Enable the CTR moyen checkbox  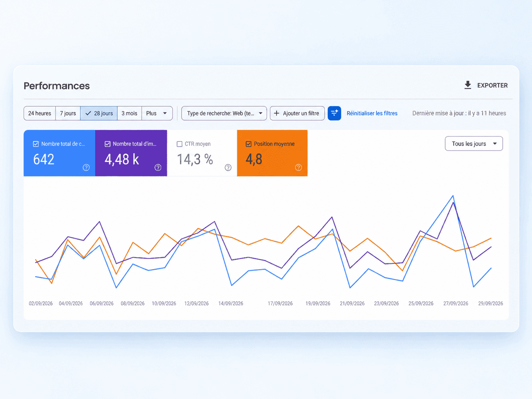click(x=180, y=144)
